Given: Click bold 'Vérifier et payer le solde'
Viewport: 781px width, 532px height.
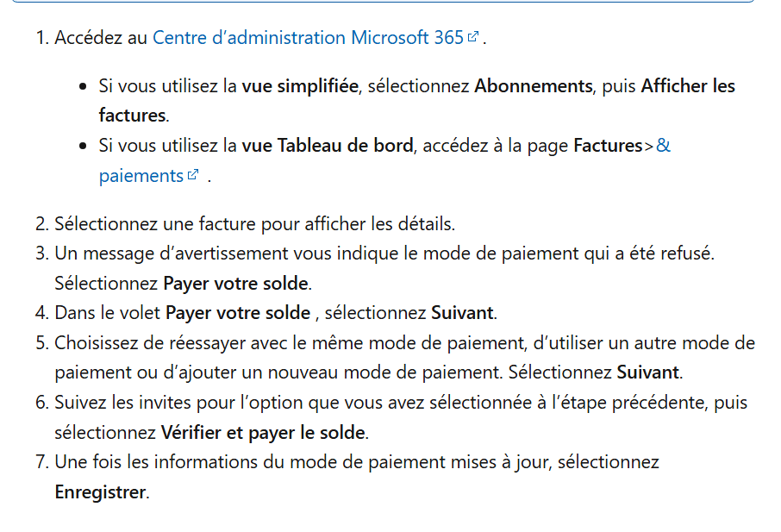Looking at the screenshot, I should 263,432.
